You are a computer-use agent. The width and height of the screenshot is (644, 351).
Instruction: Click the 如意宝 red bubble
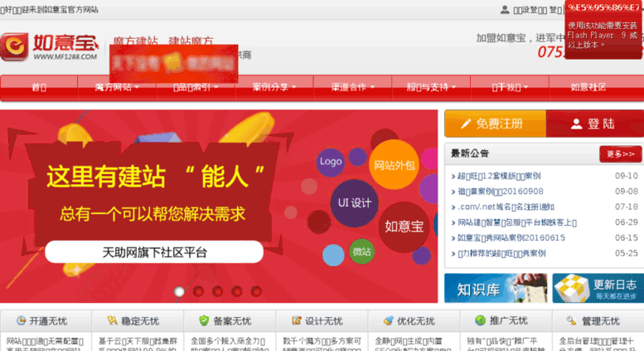click(404, 227)
